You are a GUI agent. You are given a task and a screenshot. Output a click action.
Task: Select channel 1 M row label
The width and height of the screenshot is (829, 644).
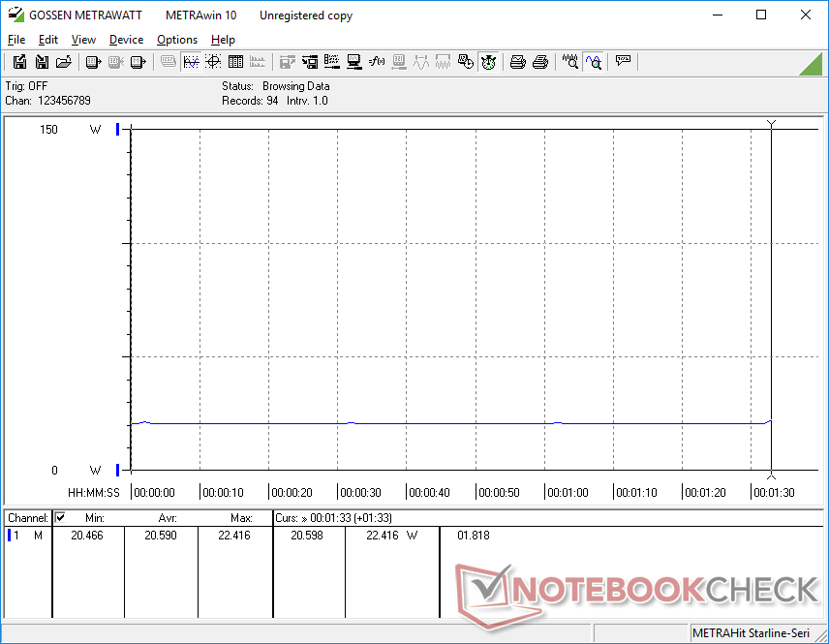coord(27,536)
